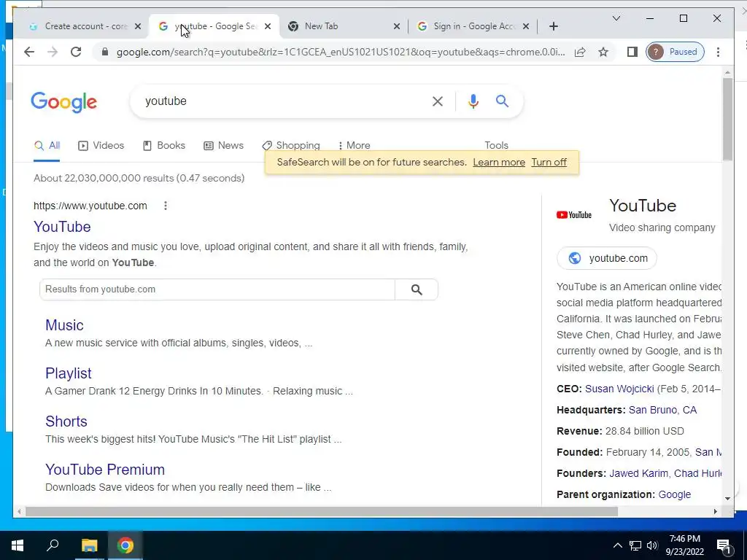
Task: Click the browser forward arrow
Action: pos(53,52)
